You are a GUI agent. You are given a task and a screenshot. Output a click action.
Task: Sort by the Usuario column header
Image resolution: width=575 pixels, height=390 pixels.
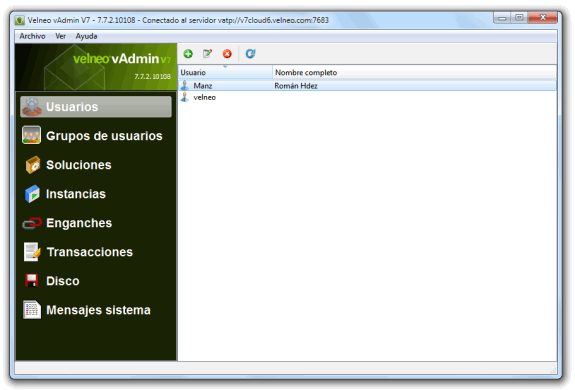pos(225,73)
